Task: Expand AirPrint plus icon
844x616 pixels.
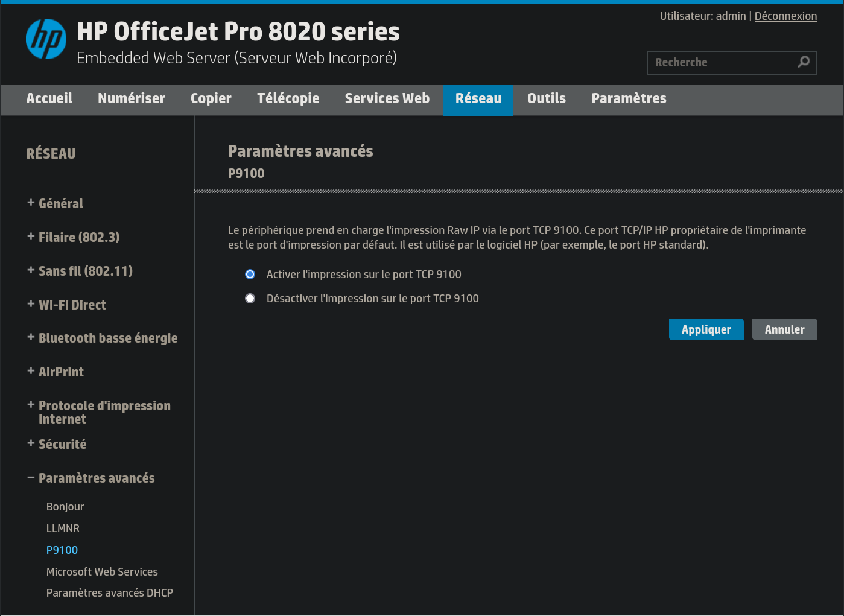Action: (x=31, y=371)
